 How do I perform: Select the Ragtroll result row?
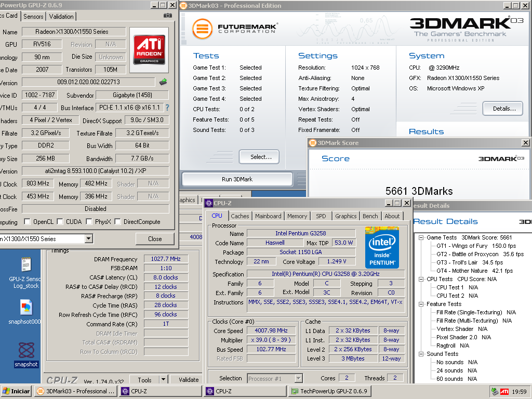453,345
